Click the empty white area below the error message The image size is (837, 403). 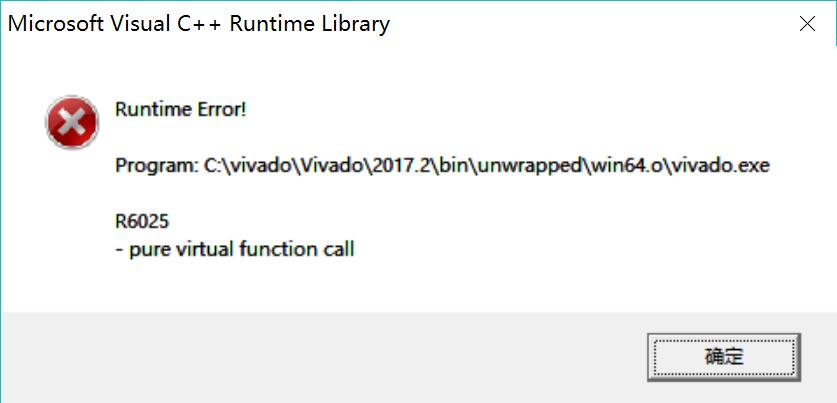pos(416,286)
